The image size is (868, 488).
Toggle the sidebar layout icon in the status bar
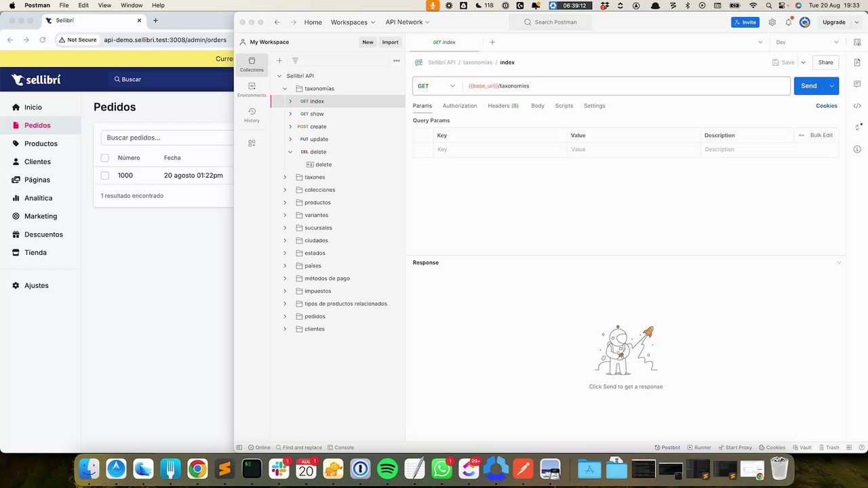pos(239,447)
